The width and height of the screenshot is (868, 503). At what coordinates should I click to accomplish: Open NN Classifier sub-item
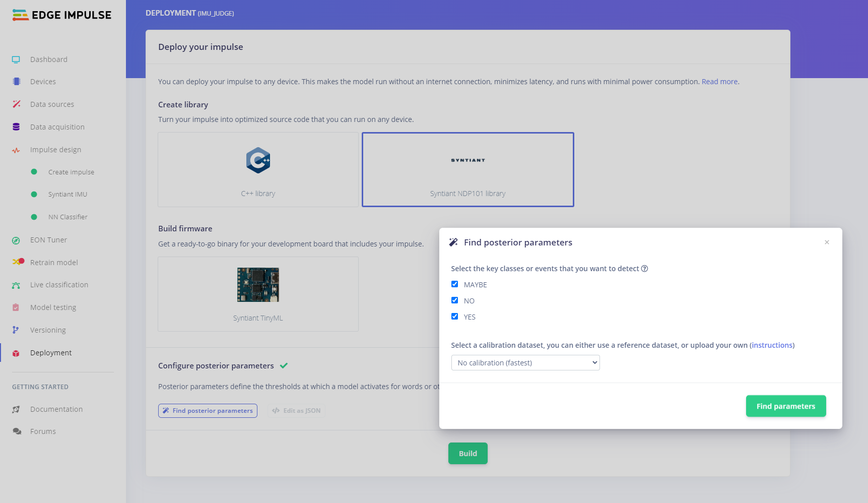coord(68,217)
